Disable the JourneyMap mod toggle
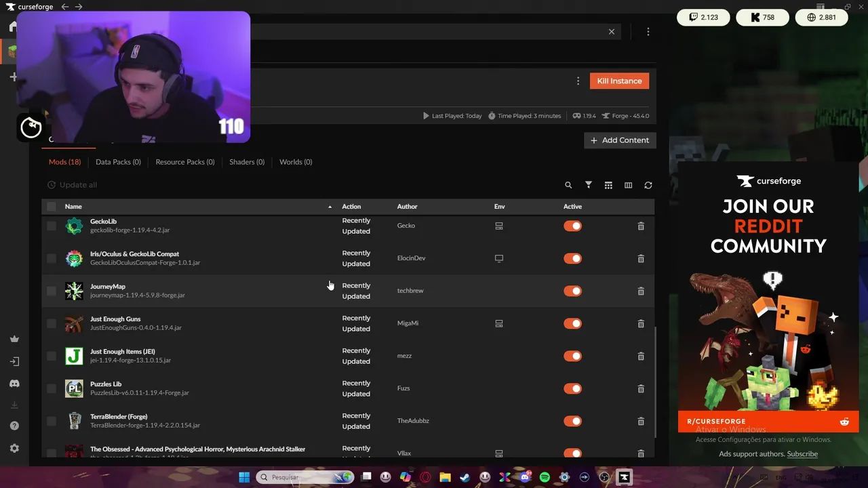 pyautogui.click(x=572, y=291)
